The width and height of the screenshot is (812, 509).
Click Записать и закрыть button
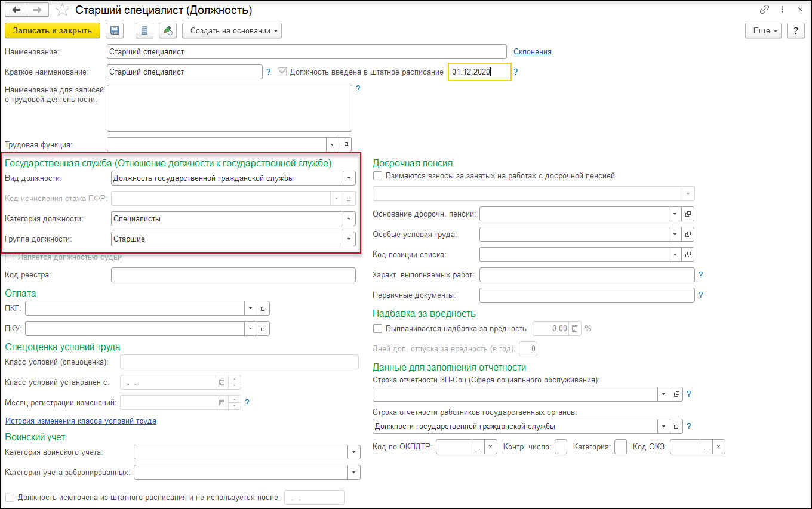point(53,30)
